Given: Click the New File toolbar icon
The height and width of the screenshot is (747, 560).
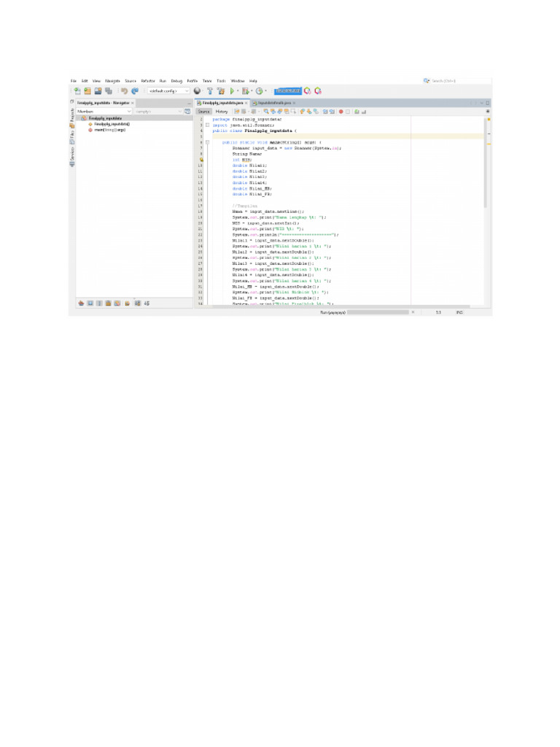Looking at the screenshot, I should coord(78,91).
